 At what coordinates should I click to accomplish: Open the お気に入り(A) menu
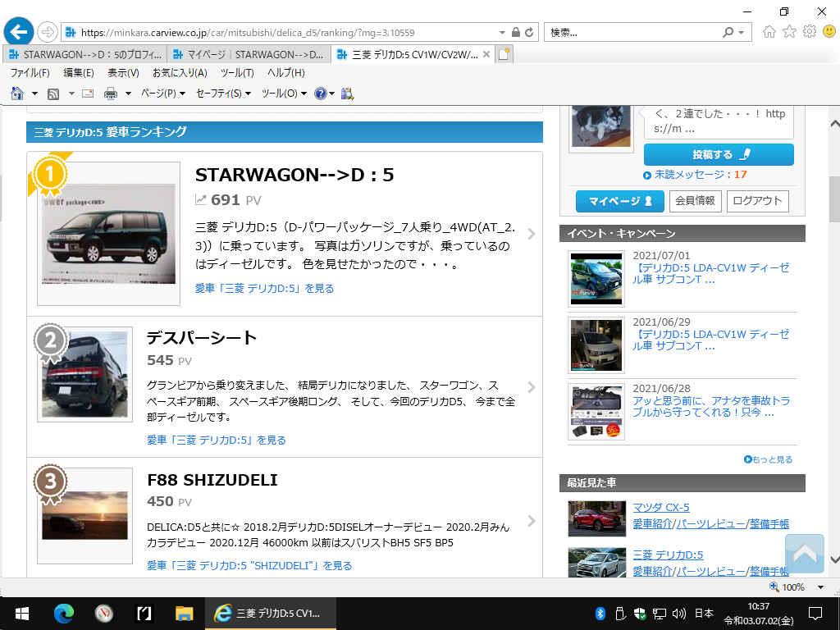point(180,73)
